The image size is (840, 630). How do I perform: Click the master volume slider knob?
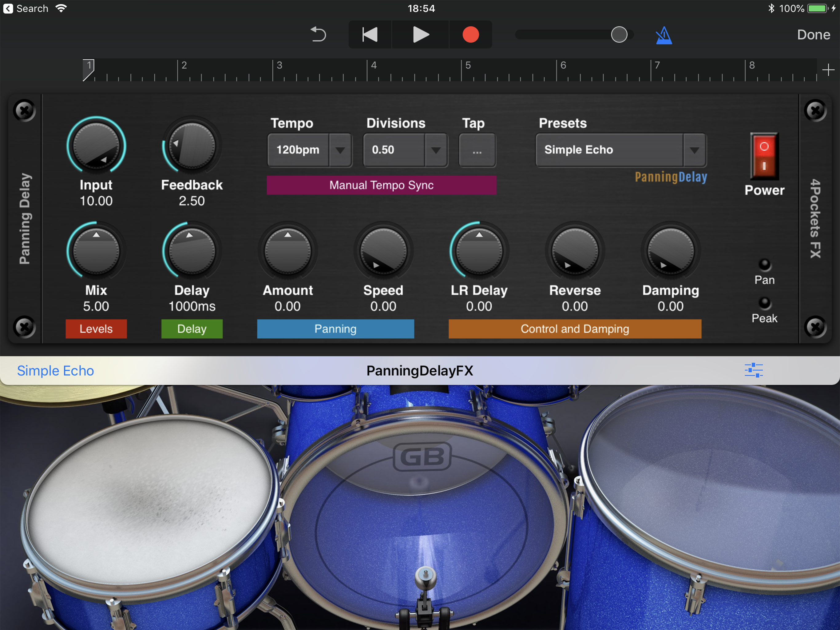coord(619,34)
